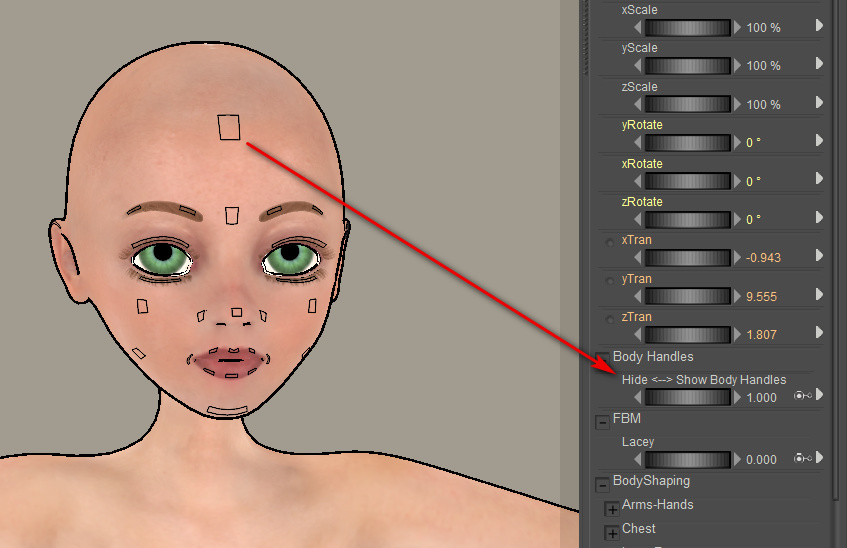847x548 pixels.
Task: Click the Lacey dial dependency icon
Action: coord(801,458)
